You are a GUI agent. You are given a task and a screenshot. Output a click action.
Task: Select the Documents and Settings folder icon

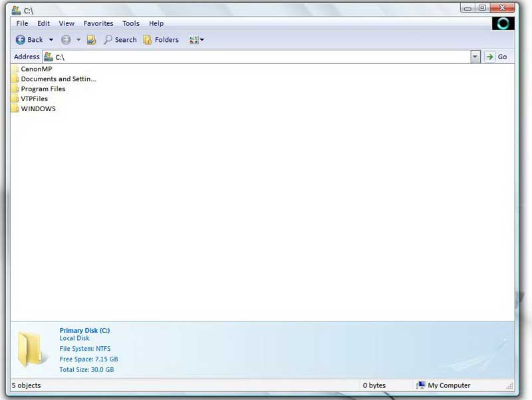[x=15, y=79]
